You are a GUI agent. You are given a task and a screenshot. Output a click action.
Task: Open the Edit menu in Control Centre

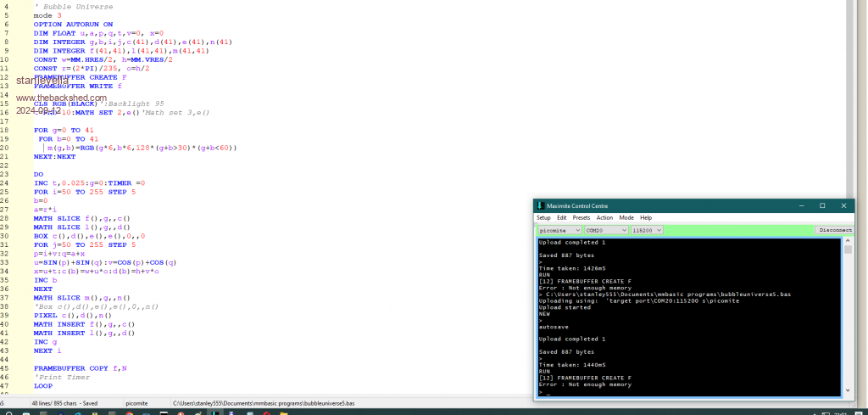[x=561, y=218]
